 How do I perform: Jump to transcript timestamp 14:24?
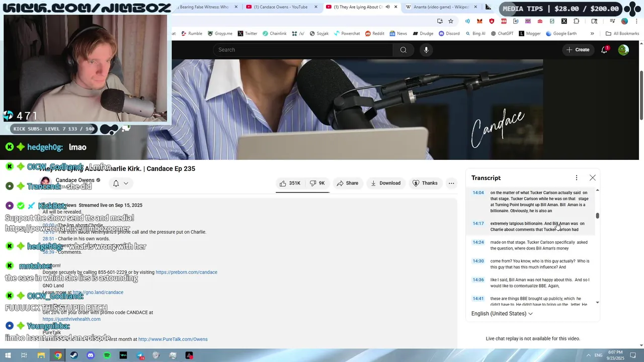(x=478, y=242)
